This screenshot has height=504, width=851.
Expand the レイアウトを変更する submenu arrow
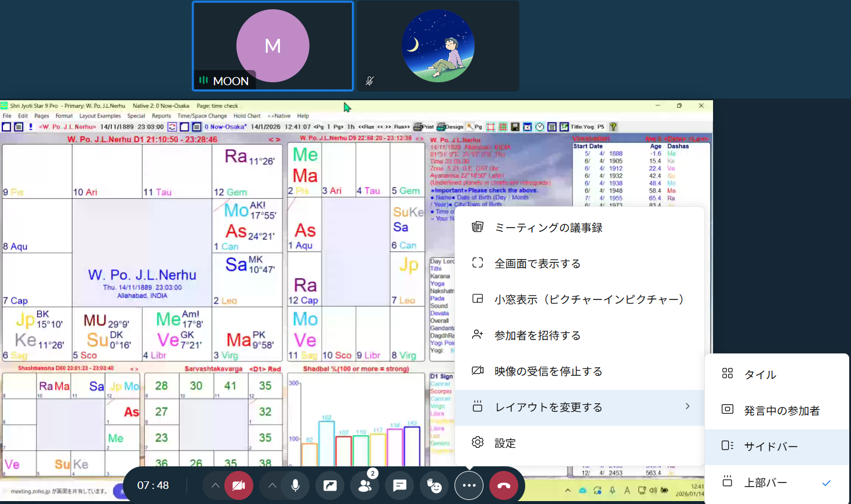pos(688,407)
